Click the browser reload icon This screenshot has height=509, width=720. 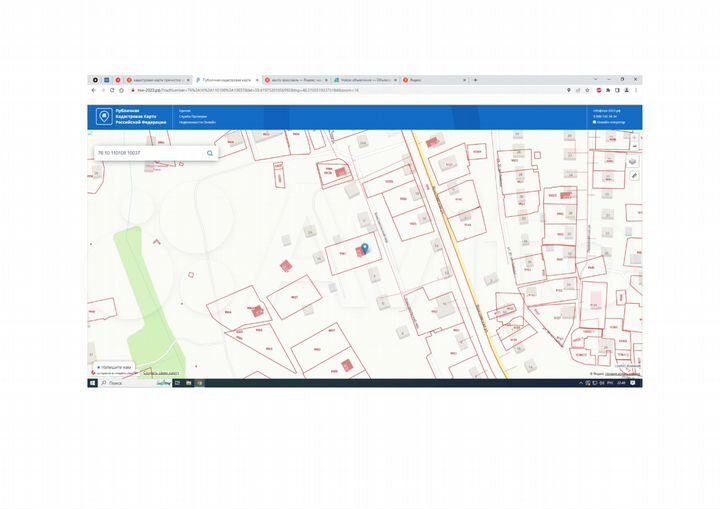(x=112, y=90)
